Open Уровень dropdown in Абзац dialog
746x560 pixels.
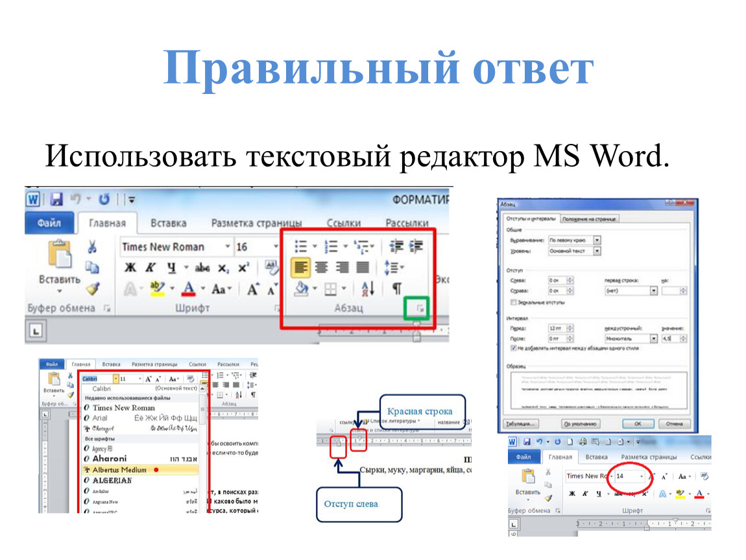597,251
